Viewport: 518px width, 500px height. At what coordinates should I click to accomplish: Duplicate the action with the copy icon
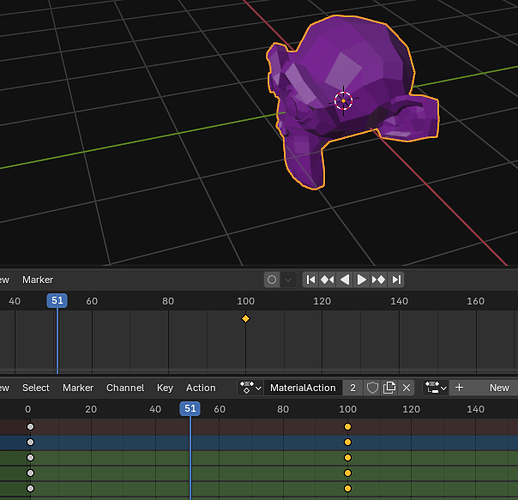pyautogui.click(x=389, y=388)
